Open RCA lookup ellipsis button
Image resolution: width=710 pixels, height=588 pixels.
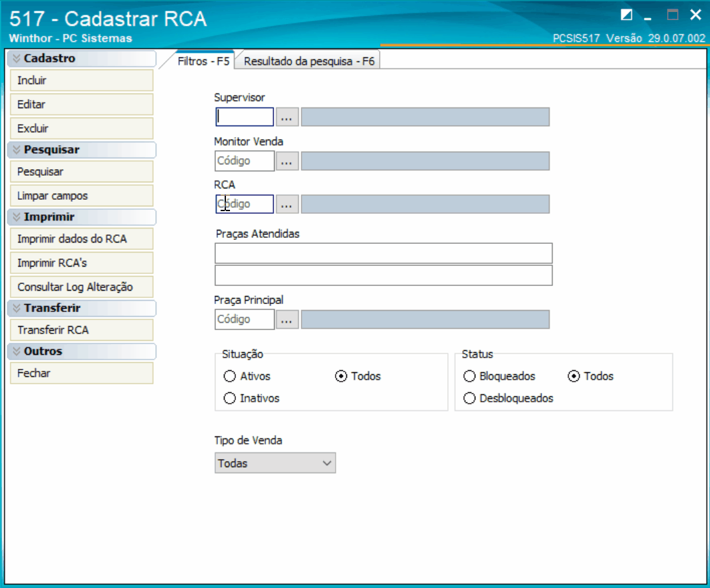[287, 204]
